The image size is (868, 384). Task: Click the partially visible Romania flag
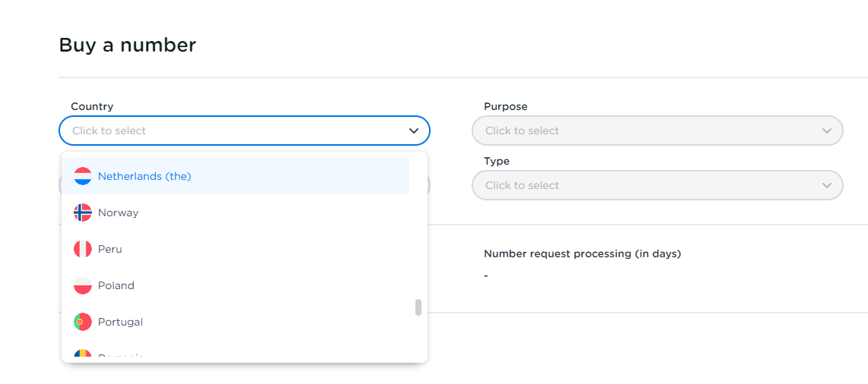coord(83,354)
